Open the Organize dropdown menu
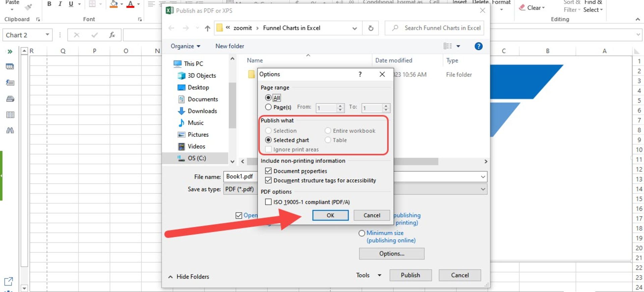 pyautogui.click(x=185, y=46)
